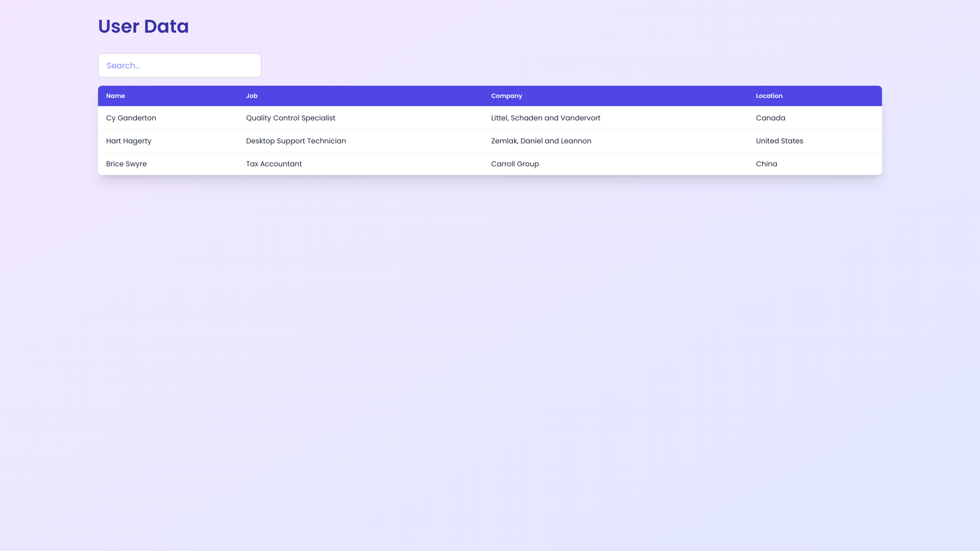Click the Name column header
Screen dimensions: 980x551
tap(115, 96)
